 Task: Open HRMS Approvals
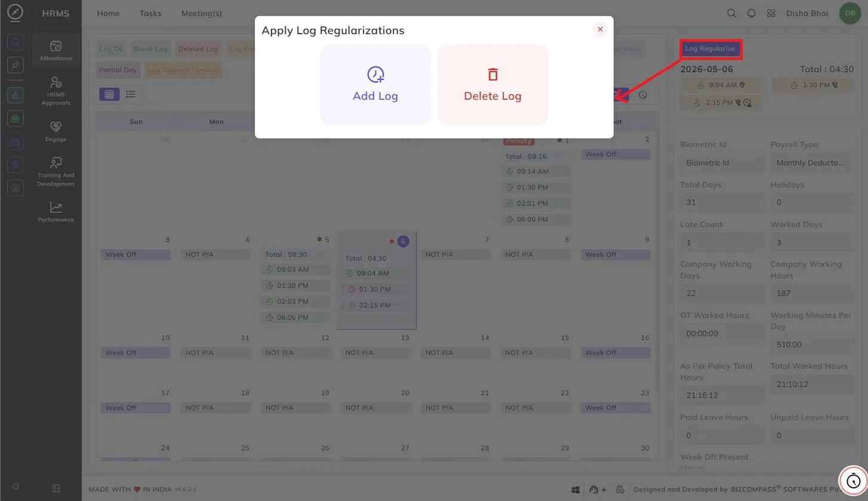click(56, 91)
